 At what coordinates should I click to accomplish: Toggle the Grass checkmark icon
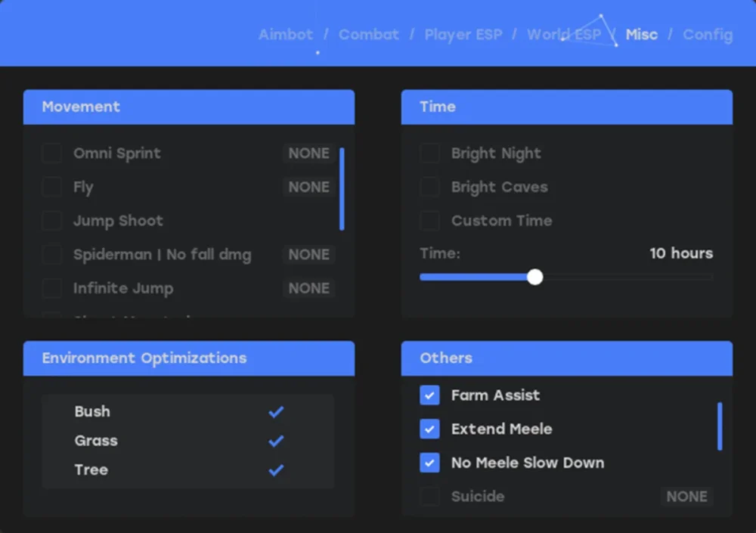[276, 441]
